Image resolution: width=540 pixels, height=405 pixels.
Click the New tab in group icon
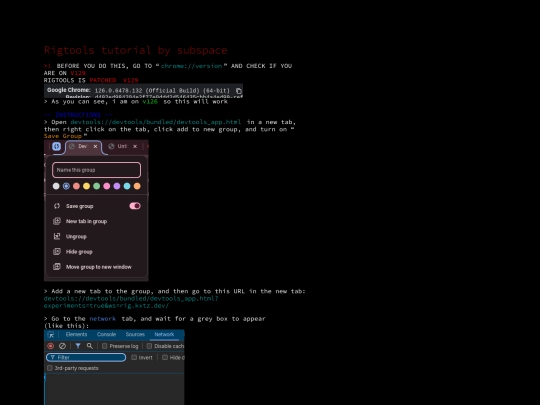[57, 221]
